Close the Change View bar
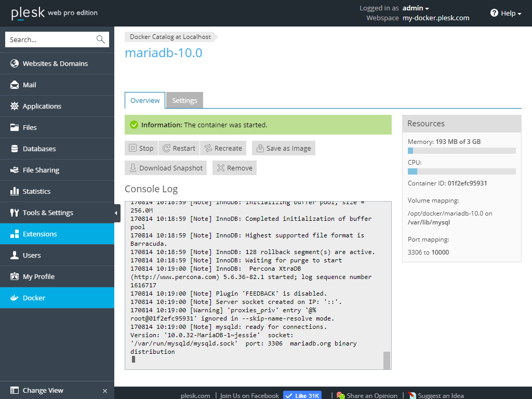Image resolution: width=532 pixels, height=399 pixels. point(105,391)
